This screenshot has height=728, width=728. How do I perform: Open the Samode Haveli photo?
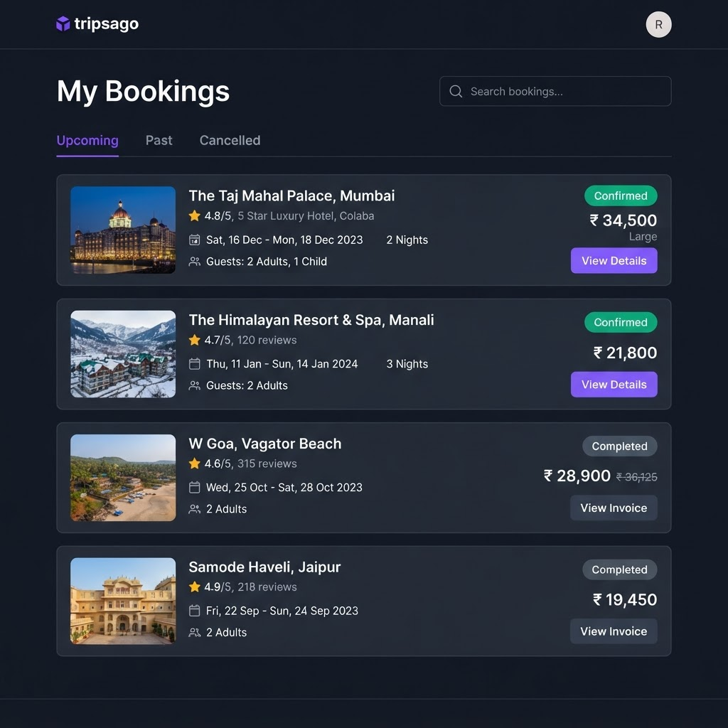click(x=123, y=601)
